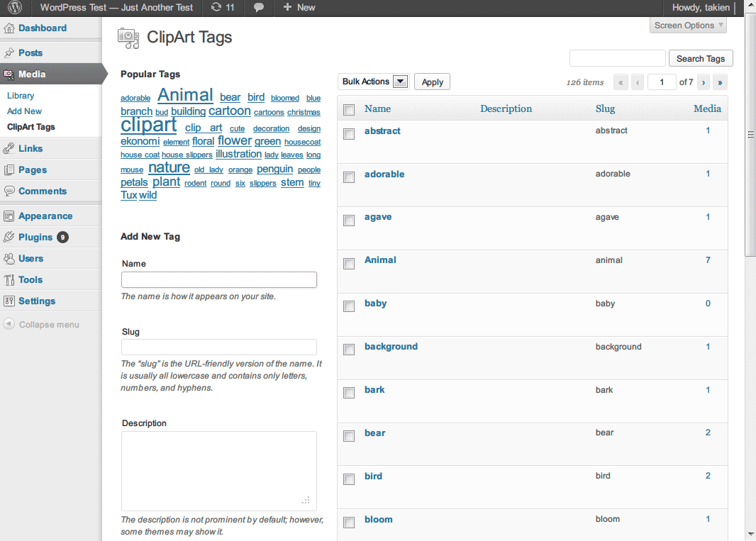756x541 pixels.
Task: Tick the checkbox for the Animal tag
Action: click(x=349, y=264)
